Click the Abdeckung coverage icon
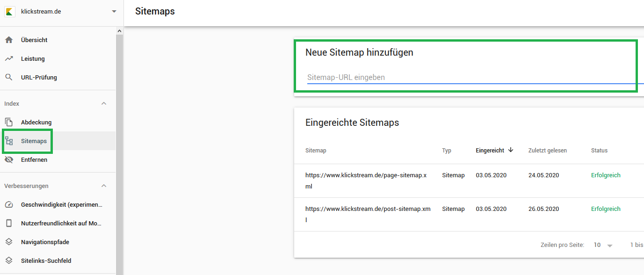Screen dimensions: 644x275 click(9, 122)
